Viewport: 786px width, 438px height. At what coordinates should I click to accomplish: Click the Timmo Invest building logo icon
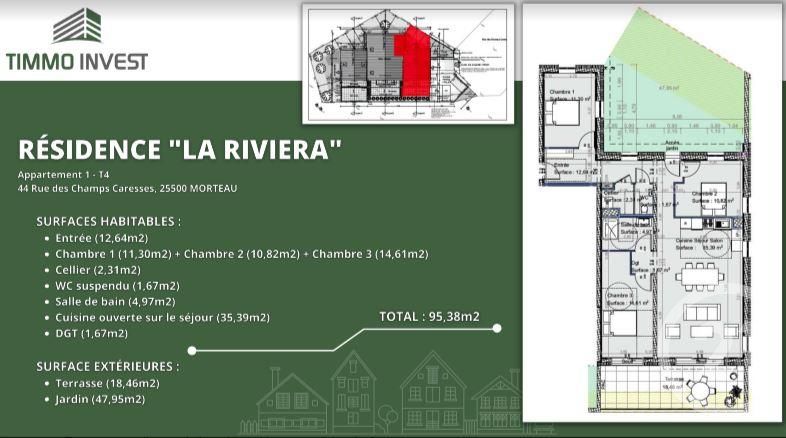77,26
